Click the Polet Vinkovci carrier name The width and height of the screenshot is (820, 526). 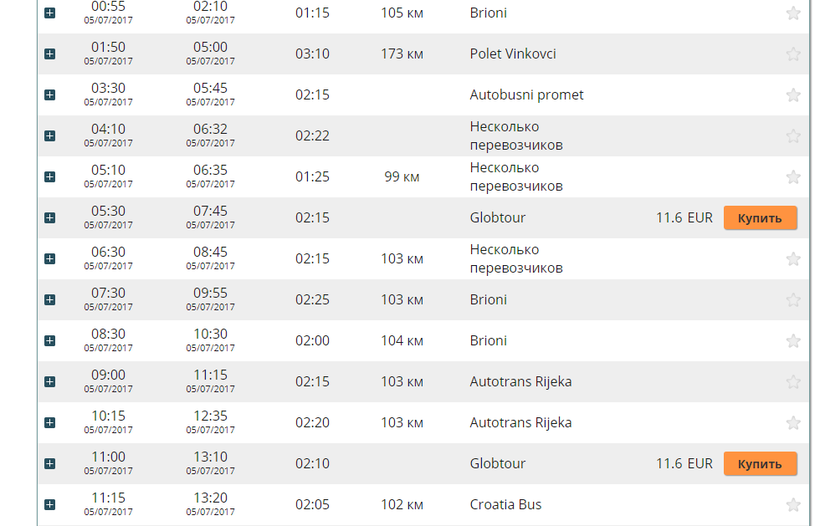[512, 54]
